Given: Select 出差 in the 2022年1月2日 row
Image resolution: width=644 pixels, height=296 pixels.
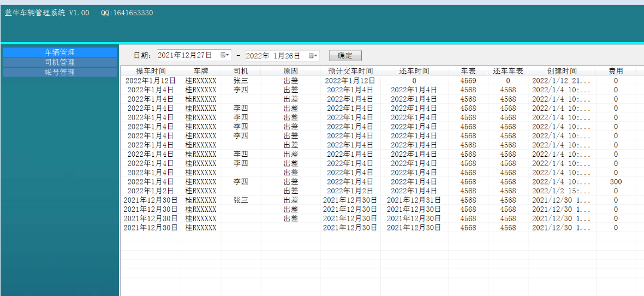Looking at the screenshot, I should click(x=291, y=191).
